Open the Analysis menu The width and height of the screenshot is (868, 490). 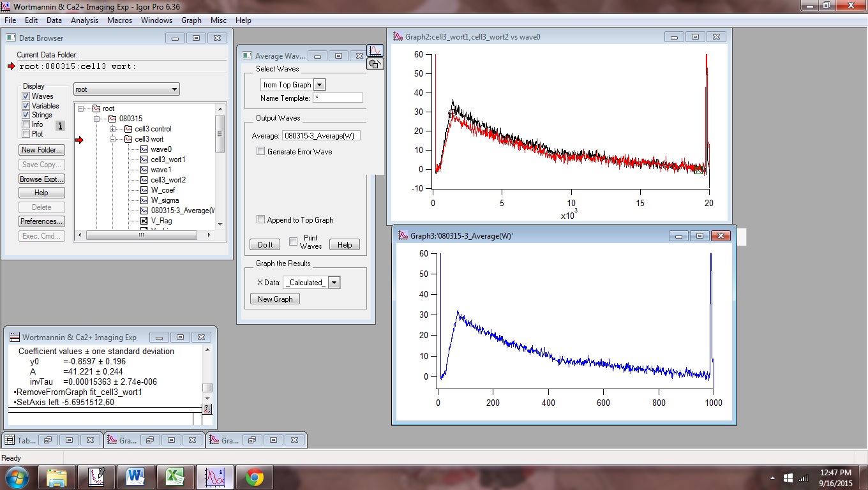click(x=84, y=20)
